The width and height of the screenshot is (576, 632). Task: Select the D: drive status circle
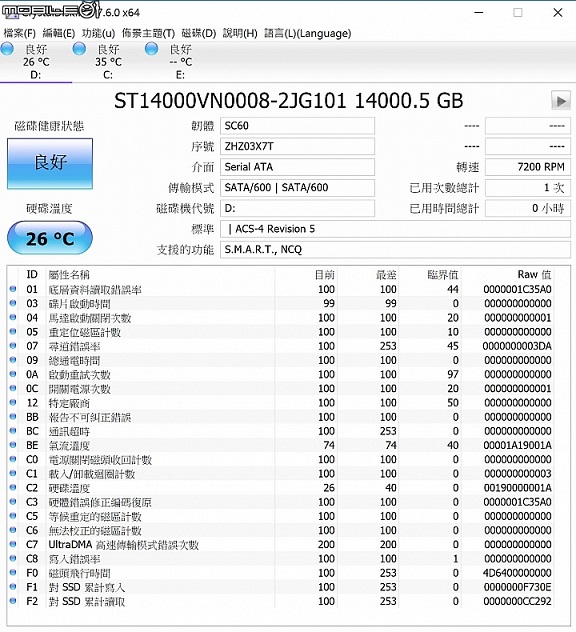tap(7, 49)
